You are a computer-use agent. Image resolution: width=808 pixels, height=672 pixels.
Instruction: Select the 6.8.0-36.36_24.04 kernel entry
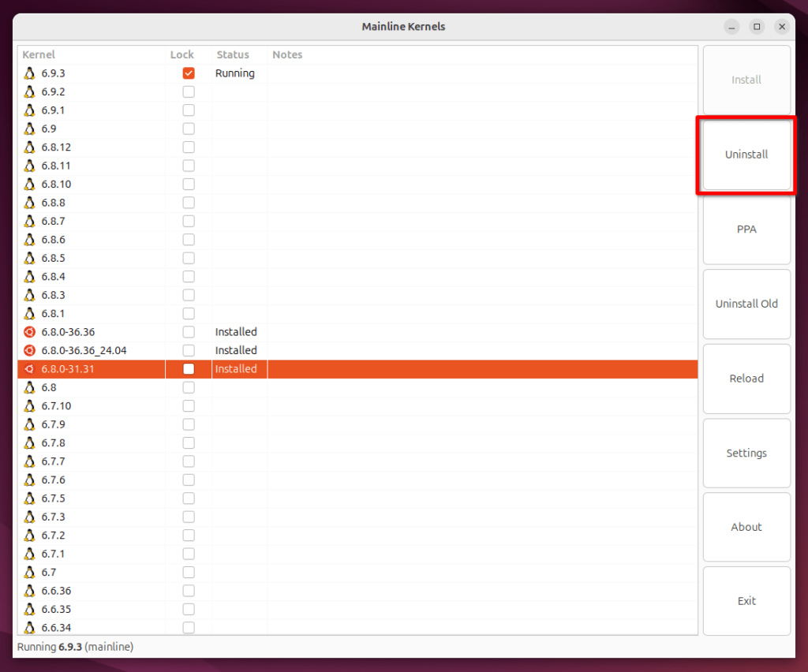point(357,351)
